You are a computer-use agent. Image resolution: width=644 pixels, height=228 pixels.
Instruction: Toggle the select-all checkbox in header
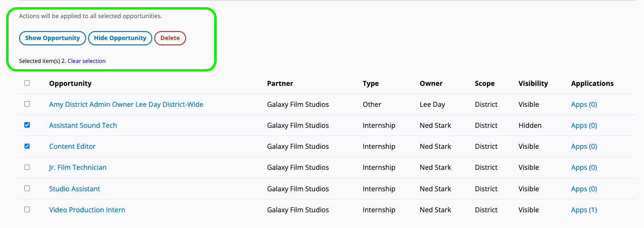tap(27, 83)
